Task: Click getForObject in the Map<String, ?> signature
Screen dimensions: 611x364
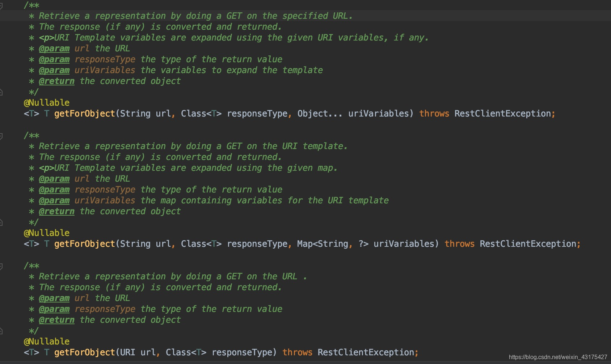Action: pyautogui.click(x=84, y=244)
